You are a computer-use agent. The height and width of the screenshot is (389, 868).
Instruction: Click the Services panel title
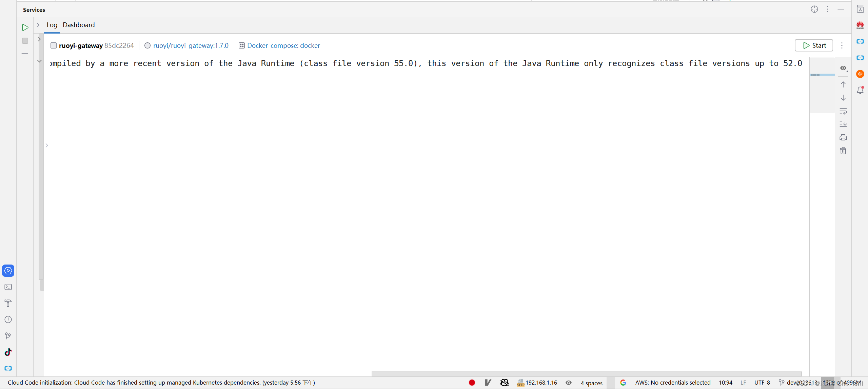(34, 10)
